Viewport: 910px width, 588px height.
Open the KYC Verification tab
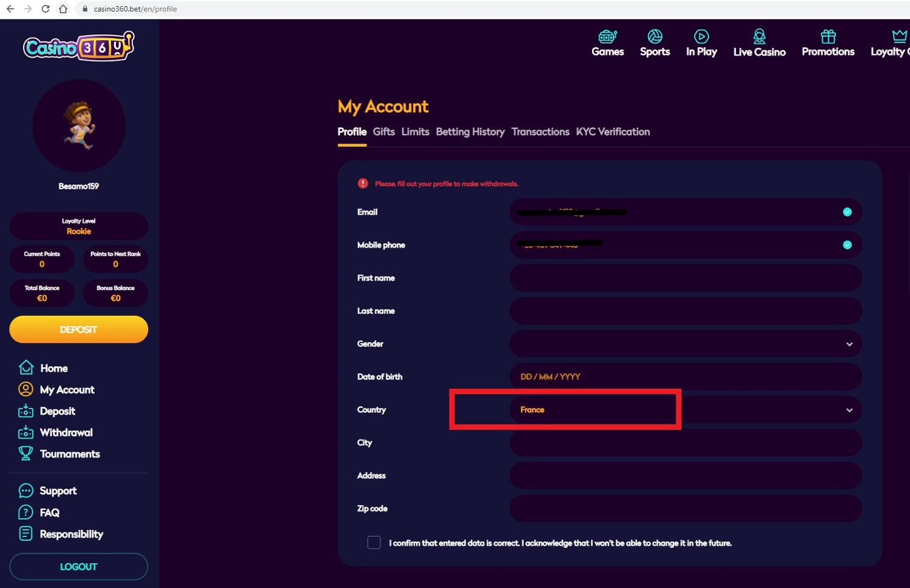tap(613, 132)
